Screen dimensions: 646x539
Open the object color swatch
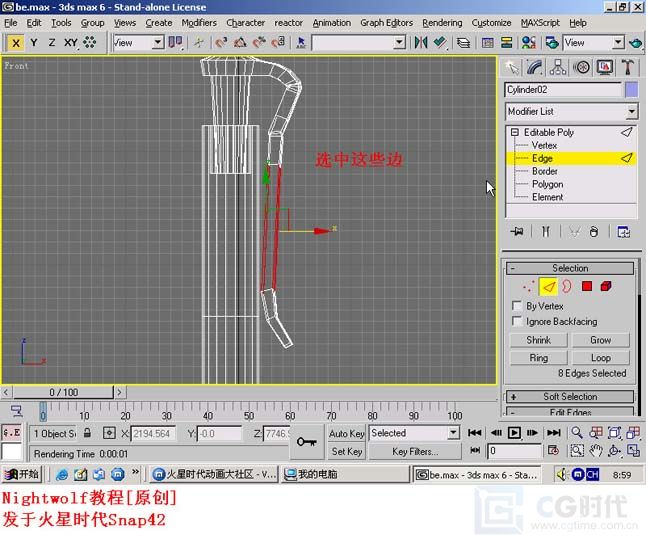point(631,90)
